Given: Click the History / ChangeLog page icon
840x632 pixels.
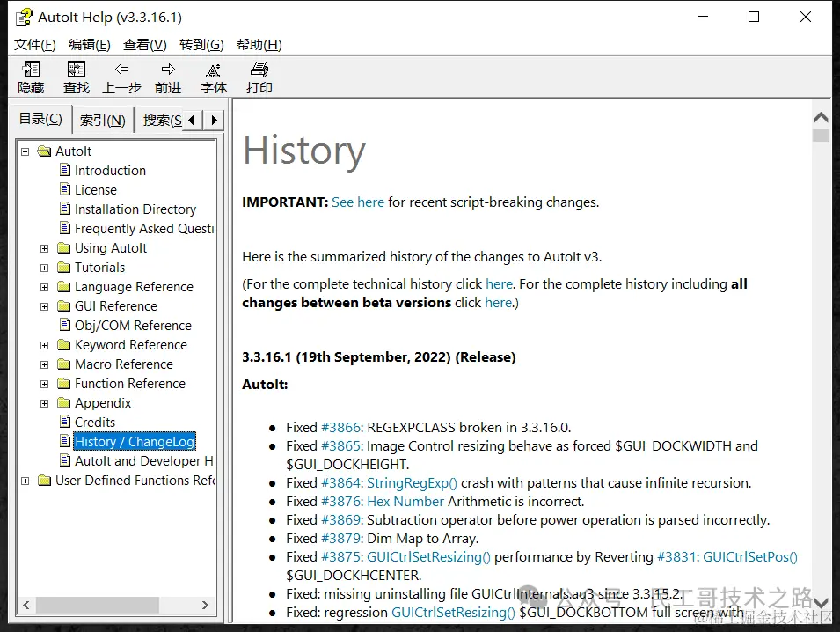Looking at the screenshot, I should (65, 441).
